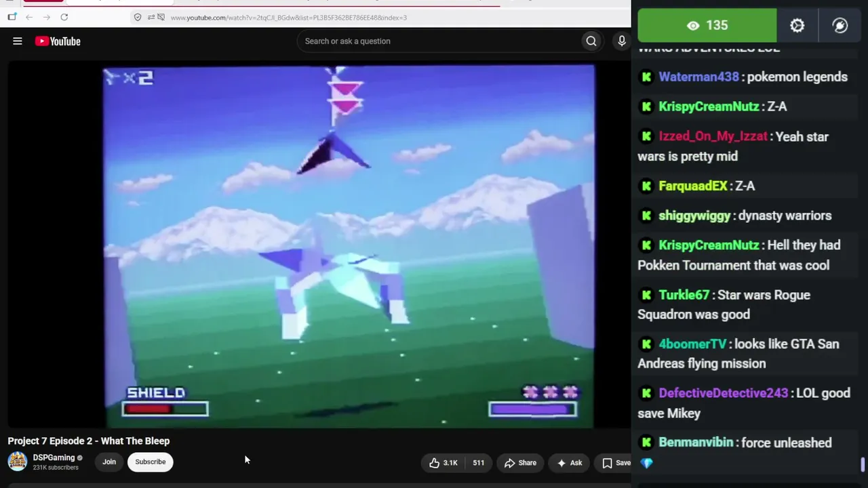The width and height of the screenshot is (868, 488).
Task: Click username Turkle67 in chat
Action: click(684, 295)
